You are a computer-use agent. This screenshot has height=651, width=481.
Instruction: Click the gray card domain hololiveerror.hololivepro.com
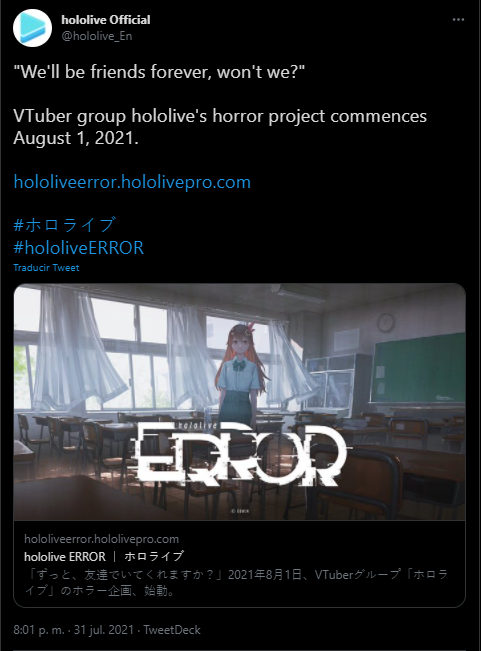tap(101, 539)
